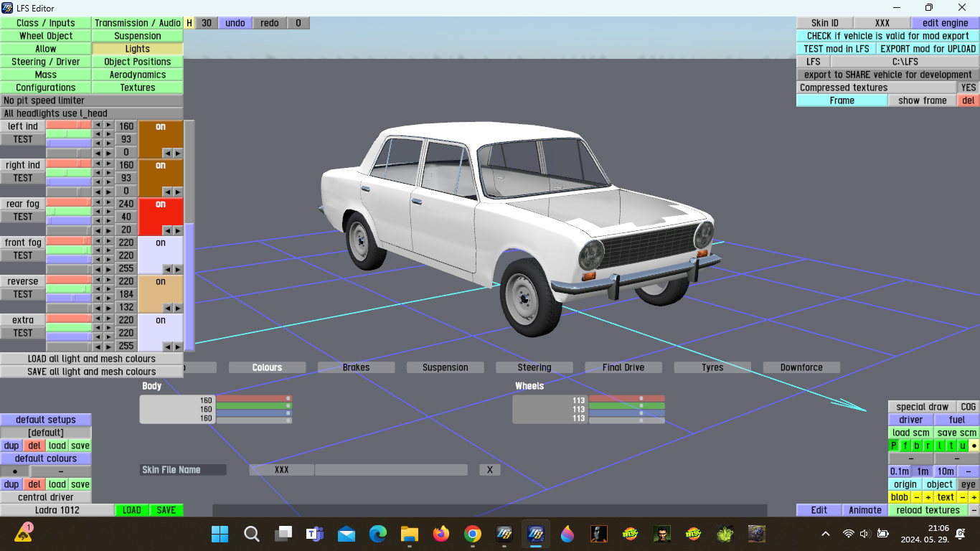Open the weather warning widget icon
Screen dimensions: 980x551
pos(24,533)
